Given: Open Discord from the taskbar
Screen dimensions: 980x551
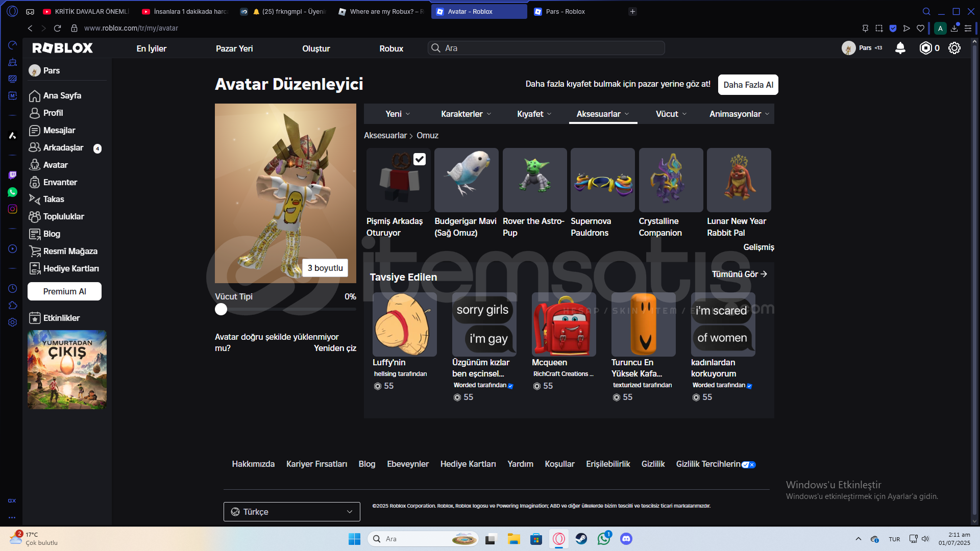Looking at the screenshot, I should tap(626, 539).
